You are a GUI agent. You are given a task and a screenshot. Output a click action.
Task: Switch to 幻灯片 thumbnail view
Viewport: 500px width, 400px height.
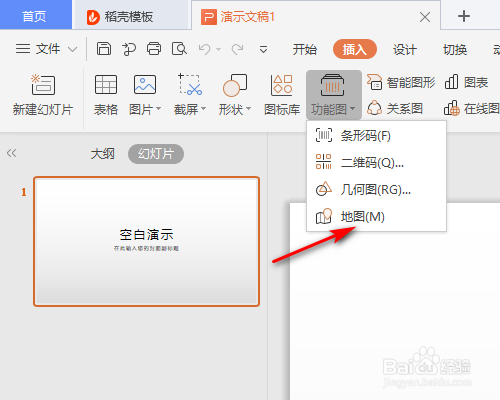156,154
